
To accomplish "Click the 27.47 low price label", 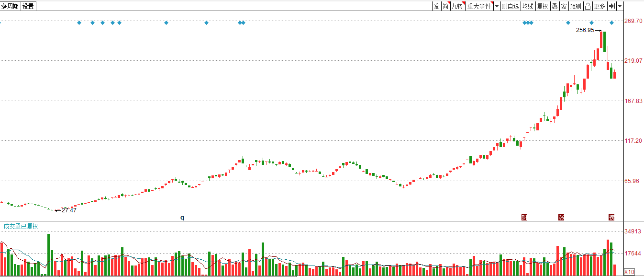I will click(x=69, y=210).
